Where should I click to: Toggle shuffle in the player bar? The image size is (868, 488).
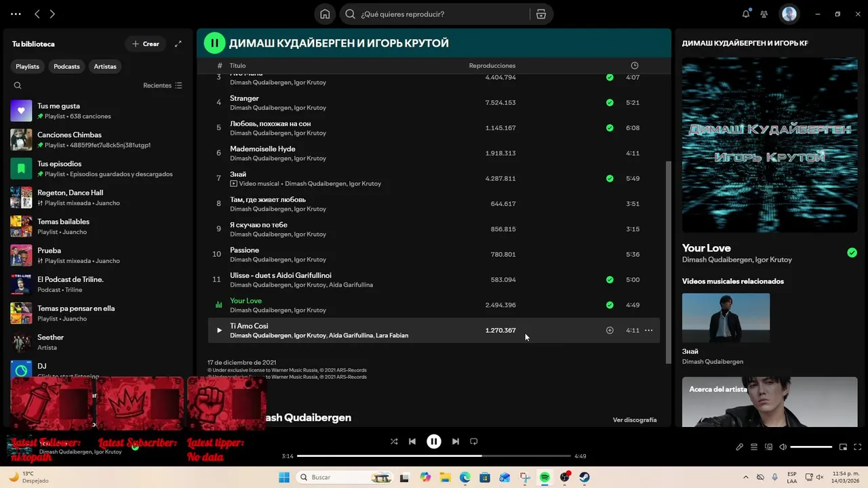pos(394,441)
